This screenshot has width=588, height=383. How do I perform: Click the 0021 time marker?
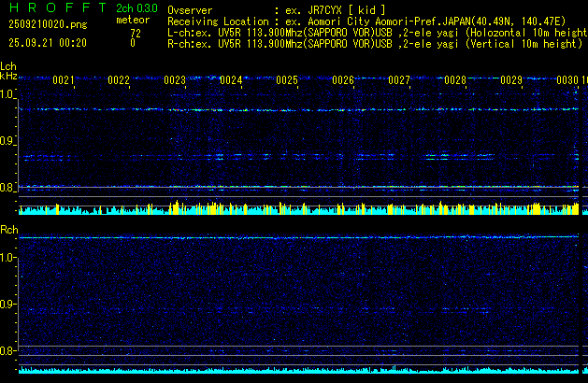(64, 81)
